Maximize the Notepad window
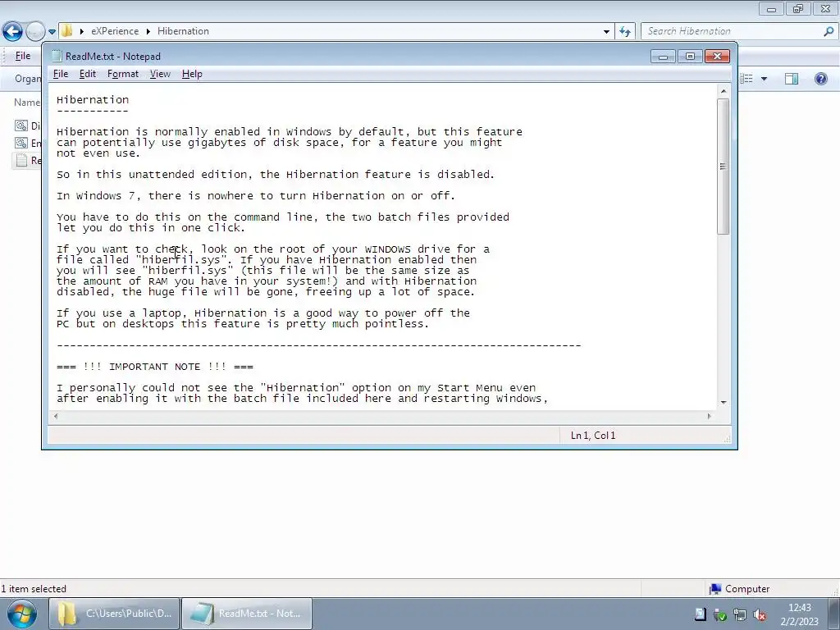The width and height of the screenshot is (840, 630). [x=690, y=57]
